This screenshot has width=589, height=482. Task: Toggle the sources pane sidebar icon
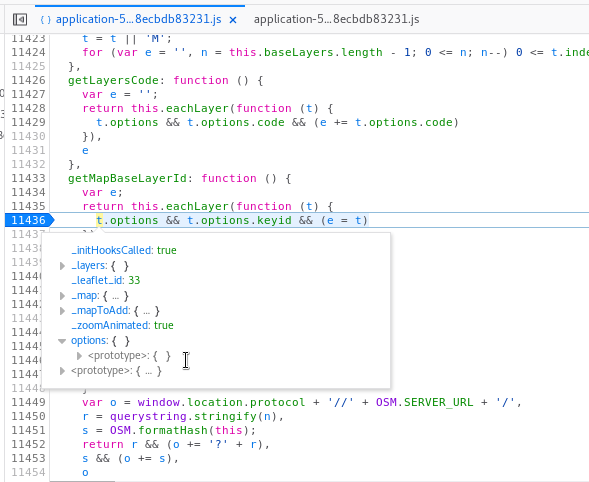20,19
